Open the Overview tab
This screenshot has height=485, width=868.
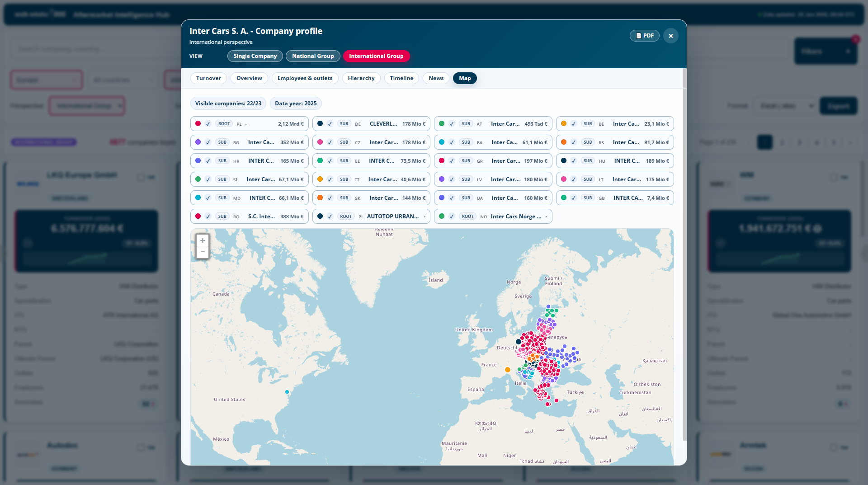click(249, 78)
